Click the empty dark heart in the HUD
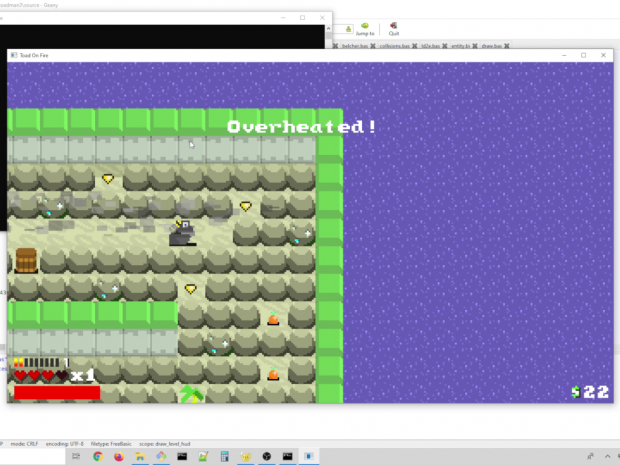The width and height of the screenshot is (620, 465). (61, 375)
